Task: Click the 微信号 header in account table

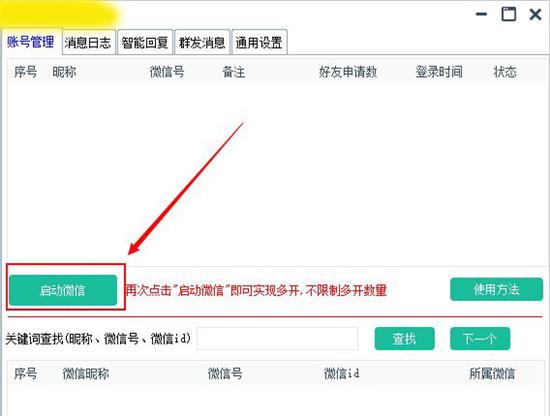Action: pyautogui.click(x=167, y=72)
